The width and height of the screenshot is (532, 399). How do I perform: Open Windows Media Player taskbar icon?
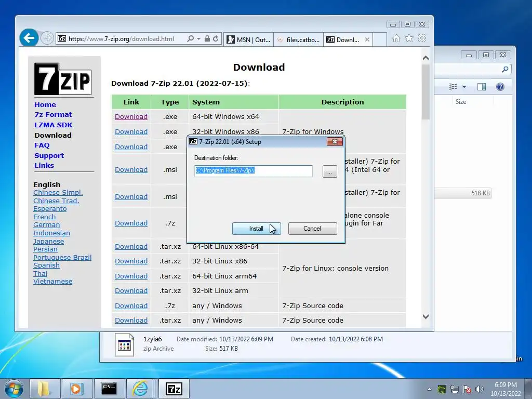point(76,389)
